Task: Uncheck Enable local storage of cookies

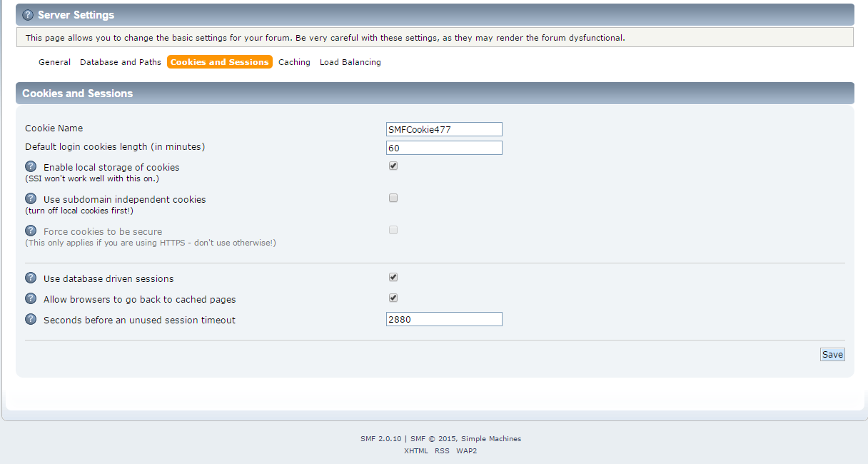Action: pyautogui.click(x=393, y=166)
